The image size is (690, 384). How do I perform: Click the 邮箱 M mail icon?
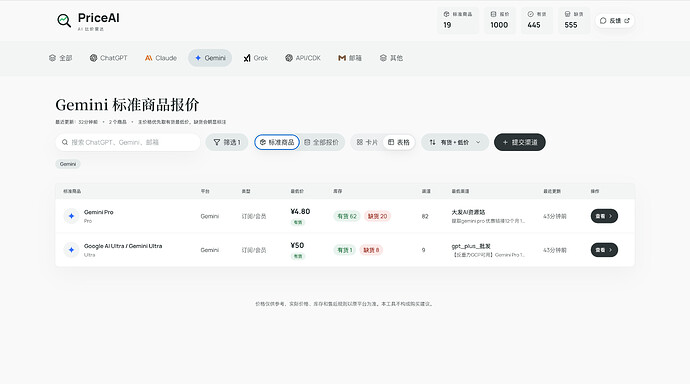coord(342,58)
